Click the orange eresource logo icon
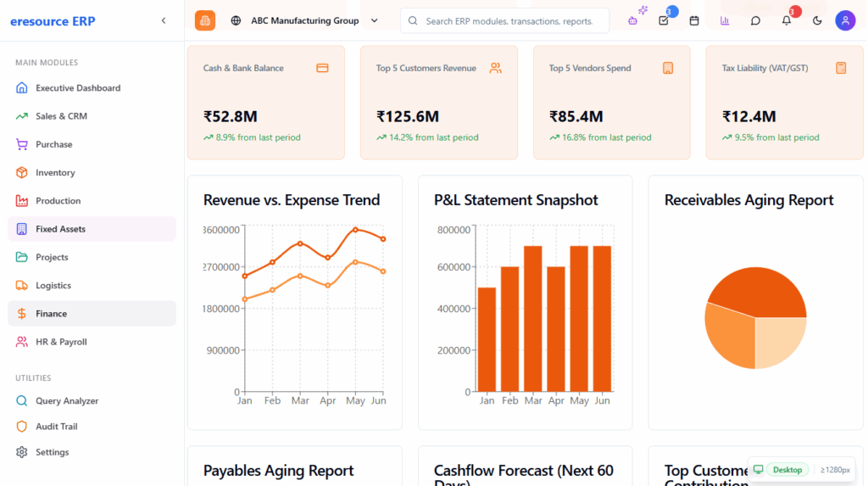The image size is (868, 486). [x=205, y=20]
